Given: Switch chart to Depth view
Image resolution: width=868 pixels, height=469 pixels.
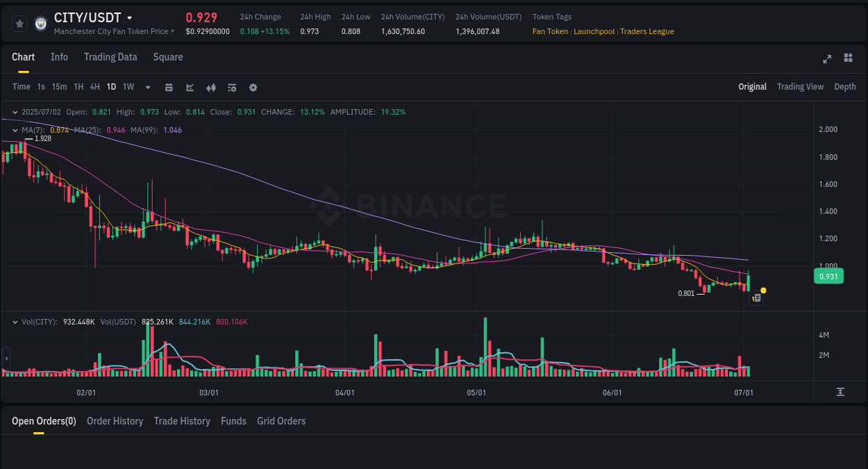Looking at the screenshot, I should pos(845,87).
